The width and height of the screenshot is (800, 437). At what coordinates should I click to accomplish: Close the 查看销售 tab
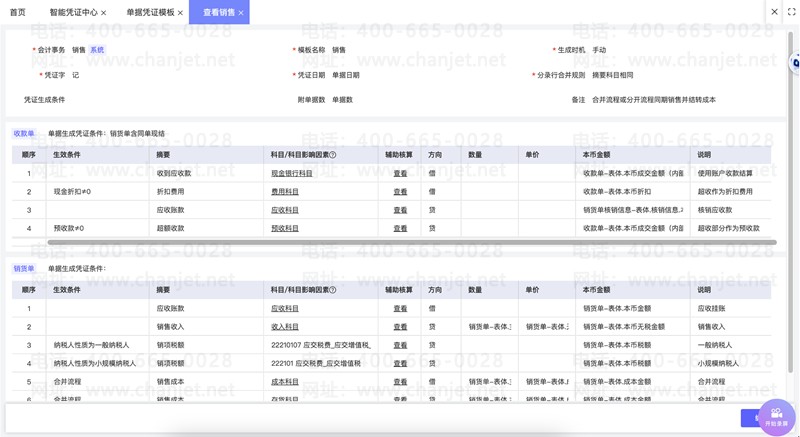(x=241, y=13)
